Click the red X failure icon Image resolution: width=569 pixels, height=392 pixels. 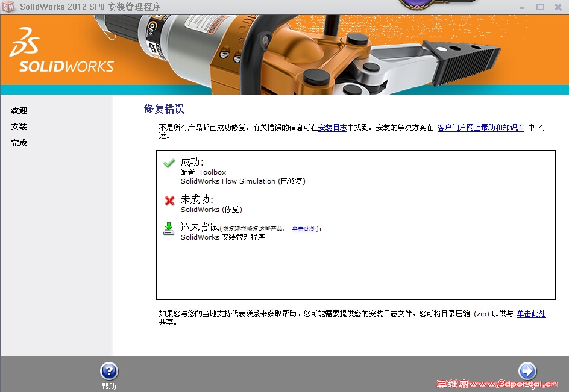[x=169, y=200]
